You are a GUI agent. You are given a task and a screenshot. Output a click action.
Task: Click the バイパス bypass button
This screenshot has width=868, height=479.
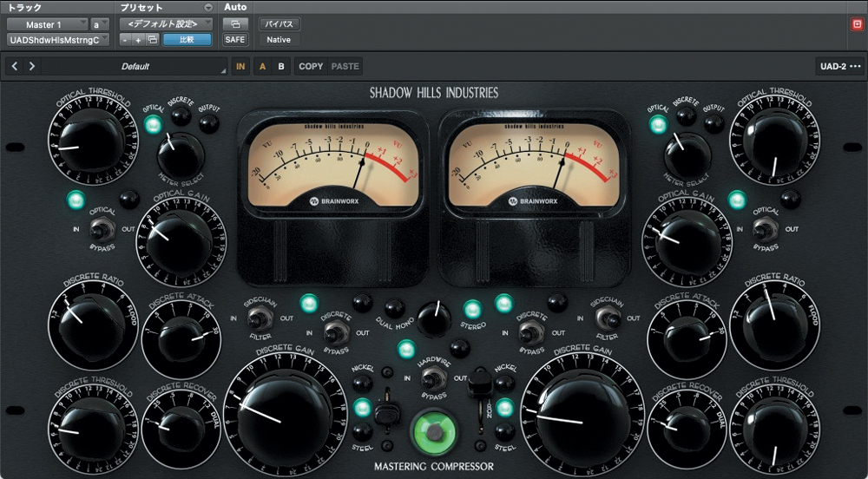tap(279, 24)
